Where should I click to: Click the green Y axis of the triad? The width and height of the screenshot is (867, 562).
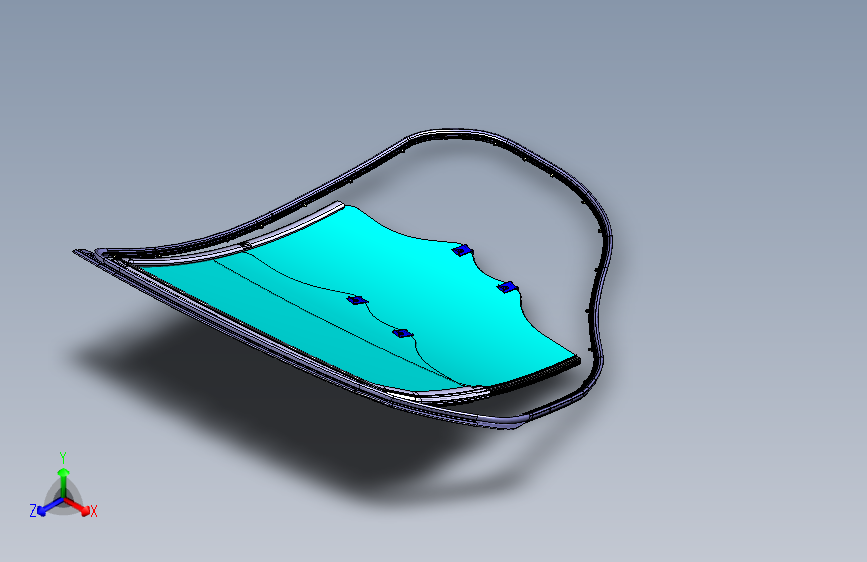point(64,482)
